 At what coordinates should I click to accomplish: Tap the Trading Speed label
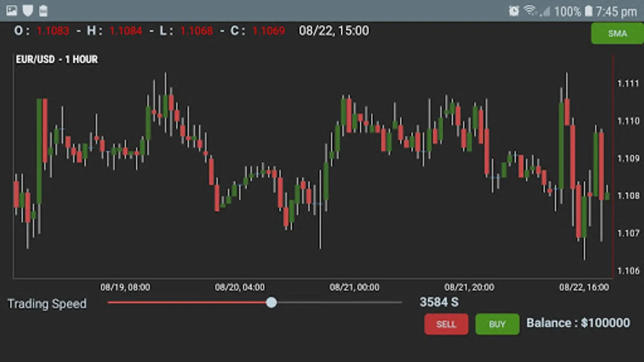tap(47, 304)
